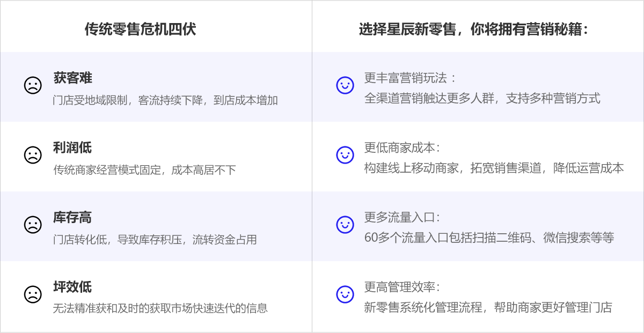Image resolution: width=644 pixels, height=333 pixels.
Task: Click the 更高管理效率 title
Action: (x=403, y=287)
